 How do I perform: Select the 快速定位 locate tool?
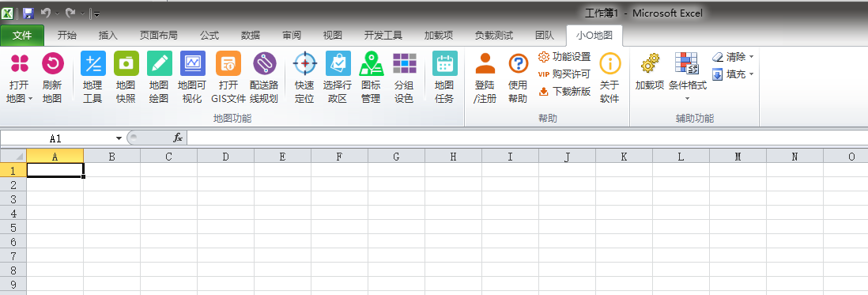click(305, 78)
